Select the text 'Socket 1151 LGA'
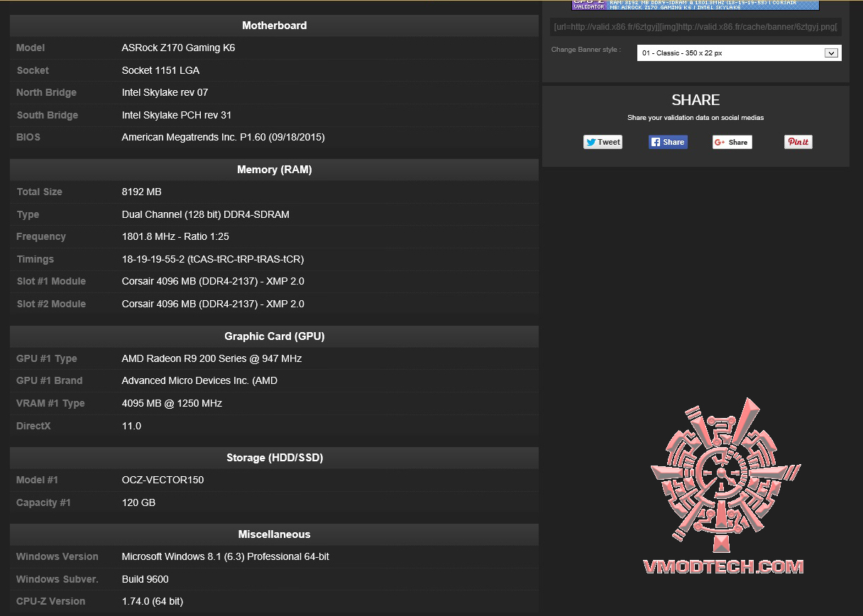The image size is (863, 616). point(160,70)
